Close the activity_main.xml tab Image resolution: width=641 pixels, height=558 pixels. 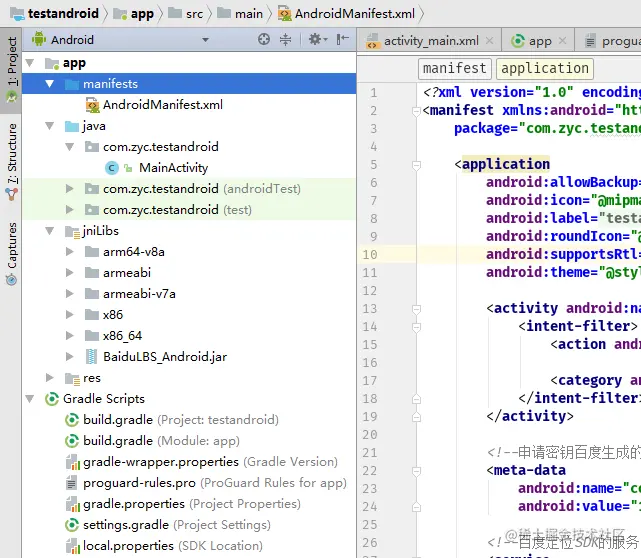point(489,40)
